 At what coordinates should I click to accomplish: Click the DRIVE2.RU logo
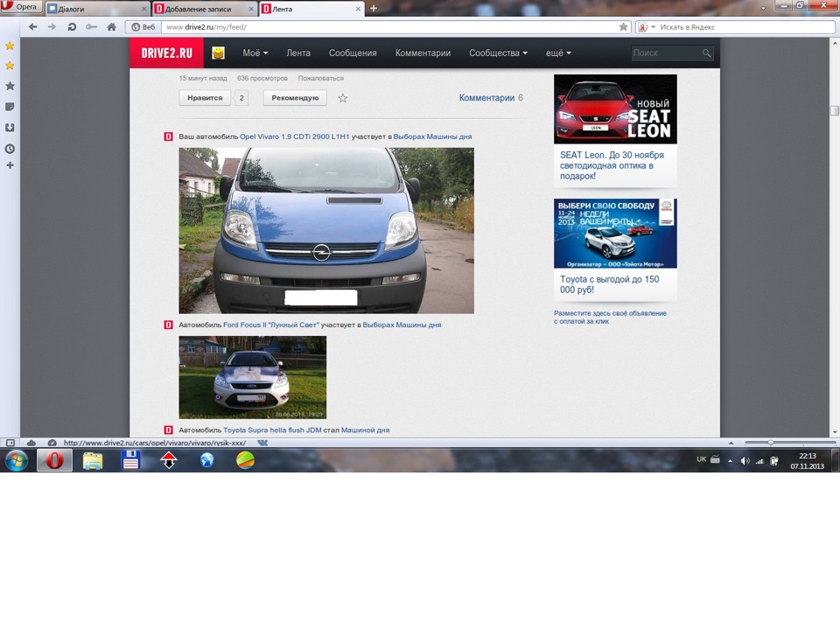(x=166, y=52)
